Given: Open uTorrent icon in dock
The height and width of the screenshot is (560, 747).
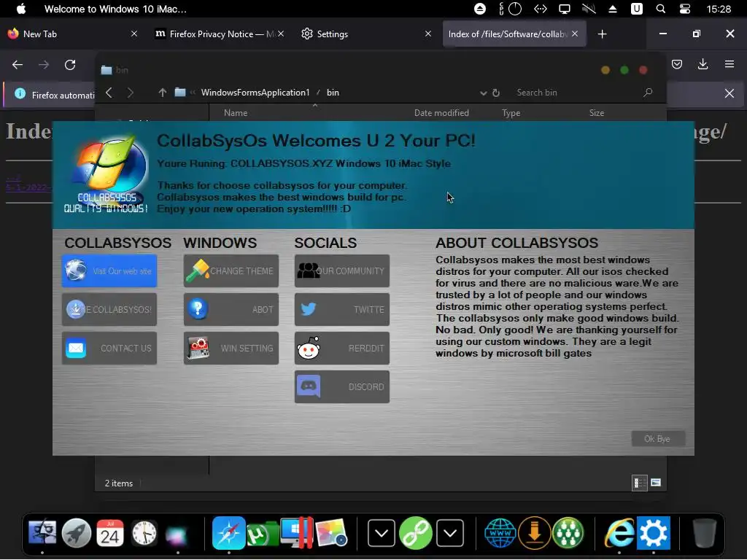Looking at the screenshot, I should tap(263, 533).
